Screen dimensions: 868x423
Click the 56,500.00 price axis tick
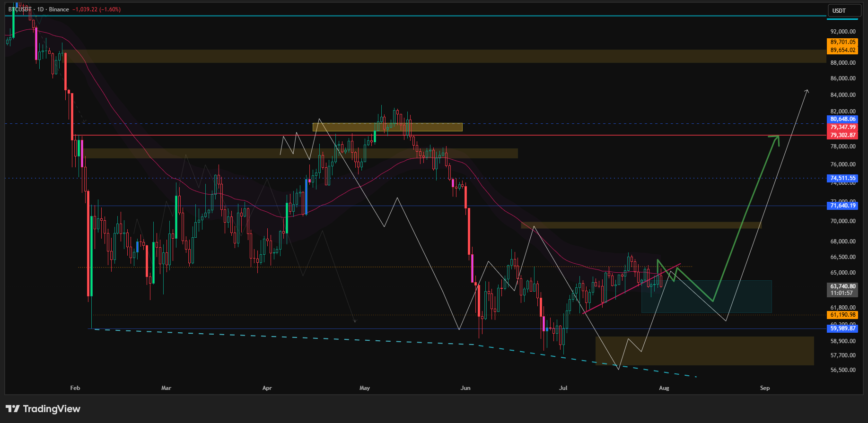coord(843,370)
